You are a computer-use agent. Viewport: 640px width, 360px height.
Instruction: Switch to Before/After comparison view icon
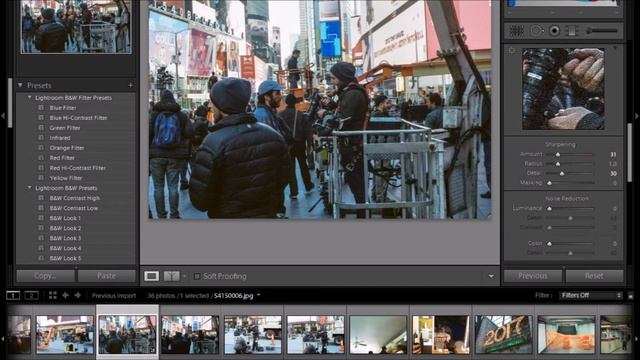click(x=172, y=276)
